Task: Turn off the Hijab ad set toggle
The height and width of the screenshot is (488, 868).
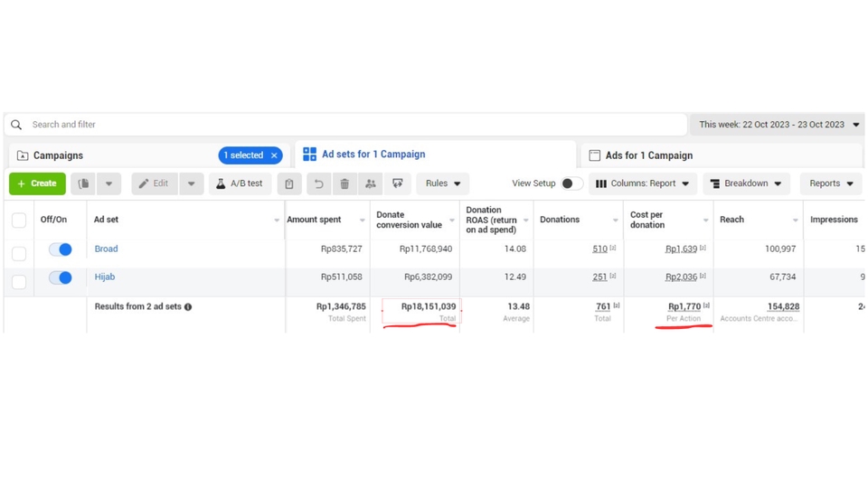Action: (x=60, y=277)
